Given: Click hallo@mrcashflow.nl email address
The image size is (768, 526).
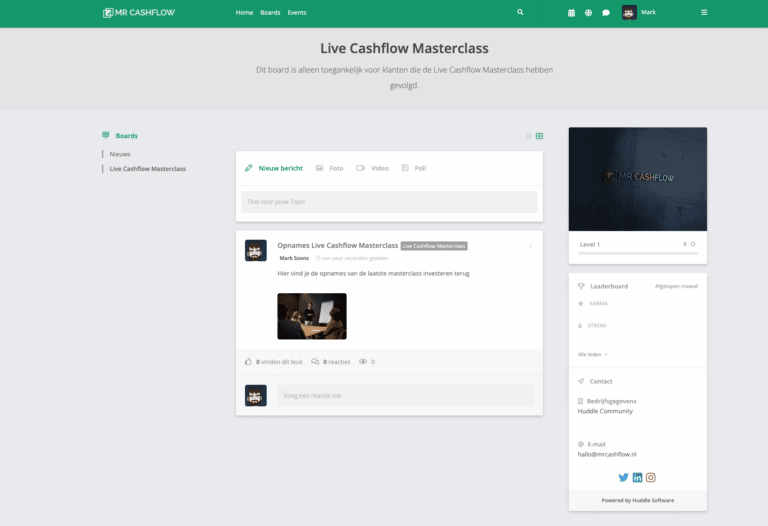Looking at the screenshot, I should coord(607,454).
